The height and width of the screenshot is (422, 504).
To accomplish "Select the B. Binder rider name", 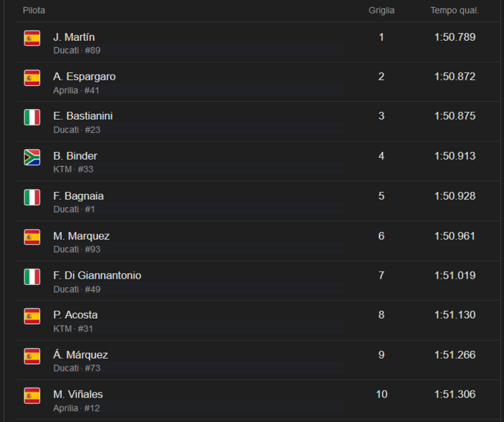I will click(75, 155).
